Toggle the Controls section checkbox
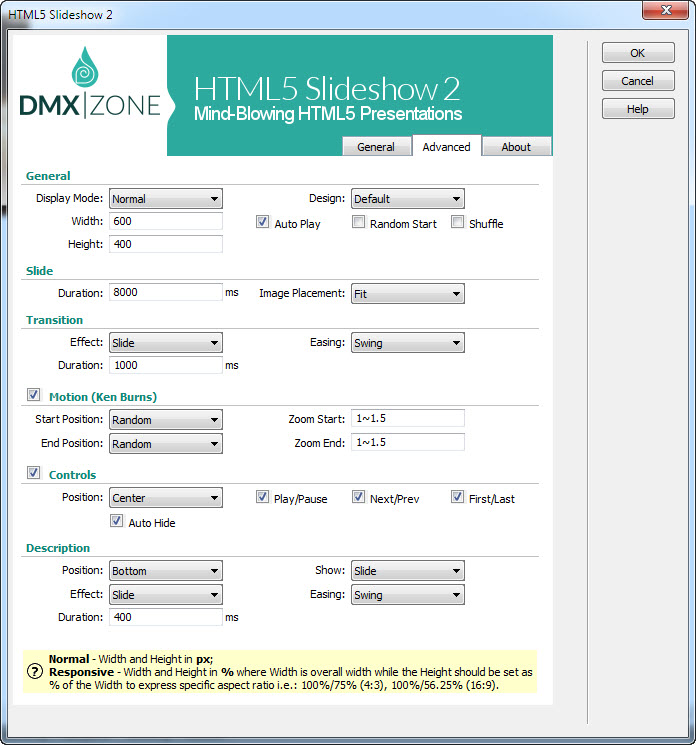 (x=33, y=473)
